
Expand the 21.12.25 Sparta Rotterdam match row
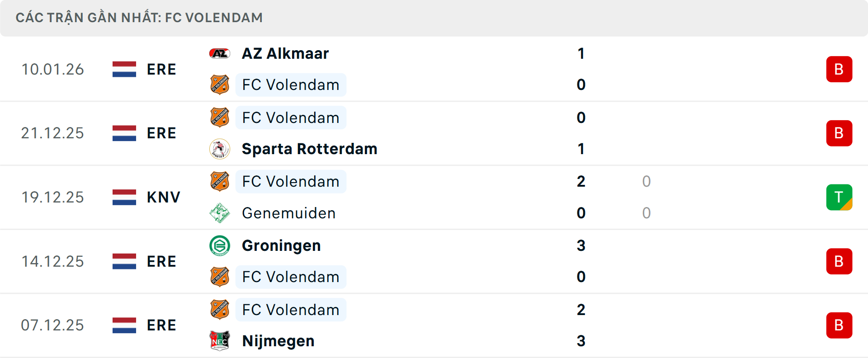click(434, 133)
